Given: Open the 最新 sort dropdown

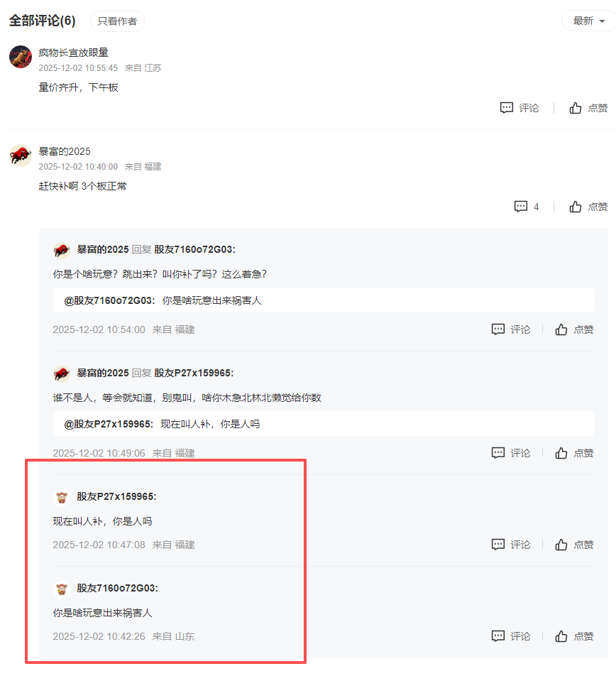Looking at the screenshot, I should [588, 21].
